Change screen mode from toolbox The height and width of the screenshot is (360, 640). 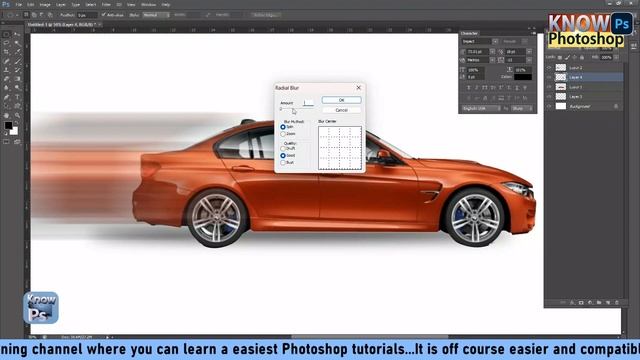pos(17,142)
